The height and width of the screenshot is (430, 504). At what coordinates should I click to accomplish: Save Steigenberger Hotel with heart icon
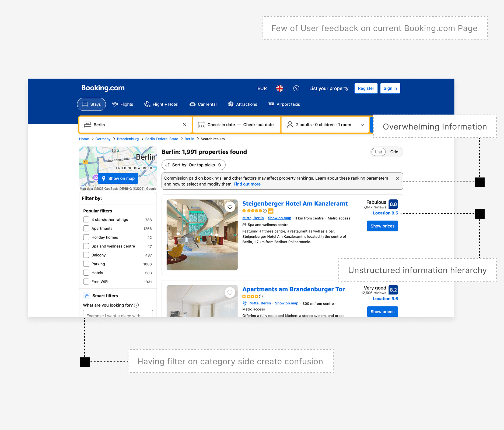pyautogui.click(x=230, y=207)
